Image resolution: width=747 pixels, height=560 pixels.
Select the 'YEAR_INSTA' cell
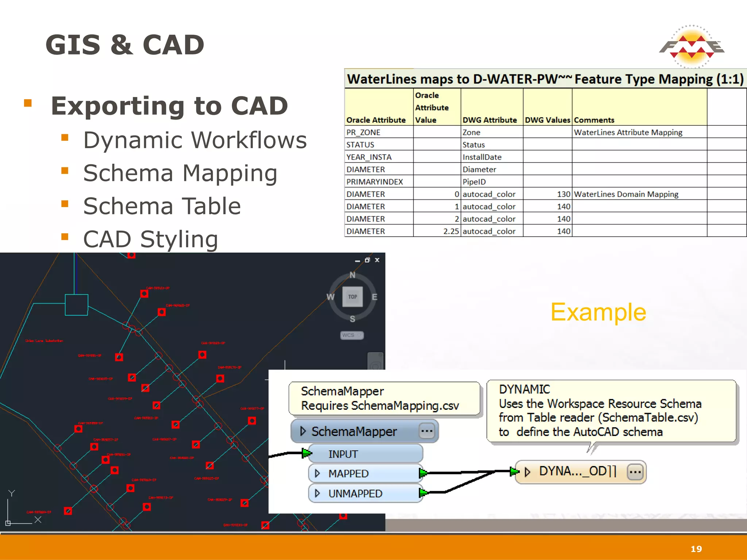pos(379,157)
